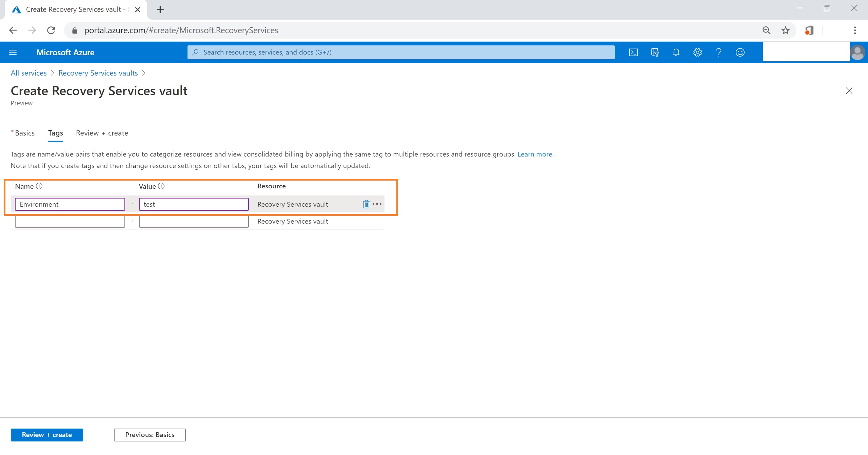Open portal settings gear
868x455 pixels.
(x=697, y=52)
